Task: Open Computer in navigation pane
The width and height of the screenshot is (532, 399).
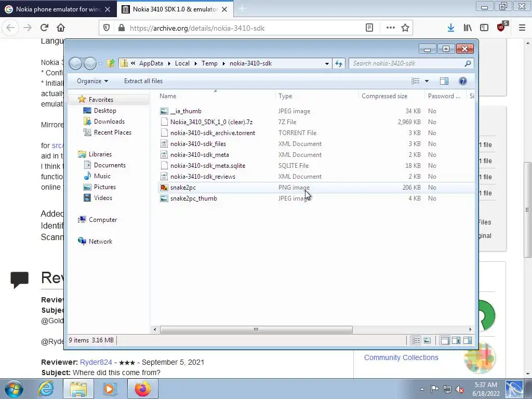Action: coord(103,220)
